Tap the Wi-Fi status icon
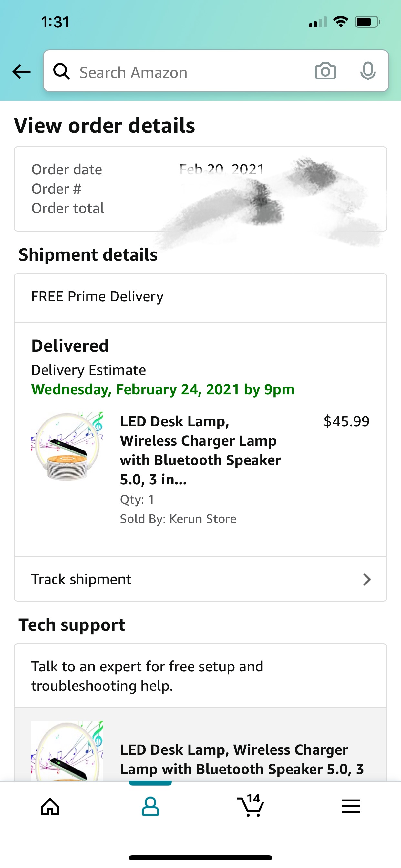Viewport: 401px width, 868px height. point(341,22)
